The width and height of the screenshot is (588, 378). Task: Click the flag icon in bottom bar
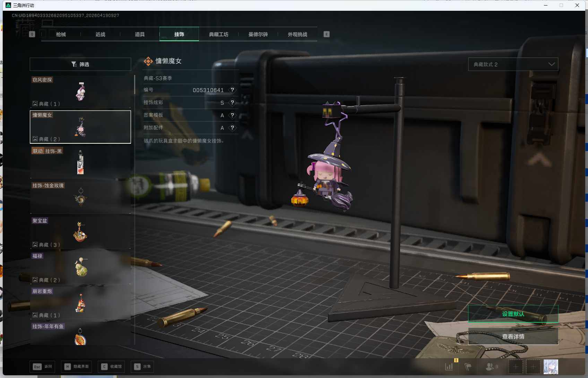point(468,367)
